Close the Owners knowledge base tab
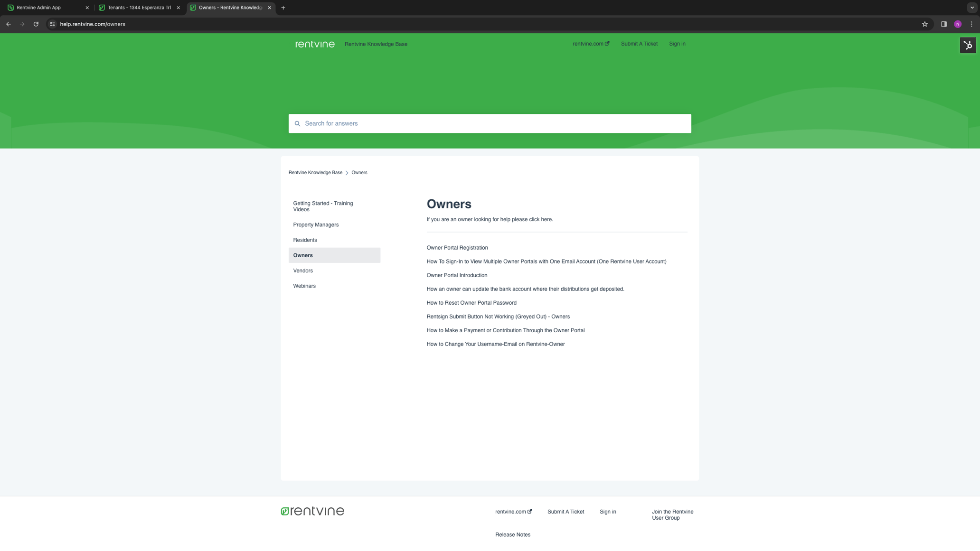The height and width of the screenshot is (551, 980). coord(269,8)
